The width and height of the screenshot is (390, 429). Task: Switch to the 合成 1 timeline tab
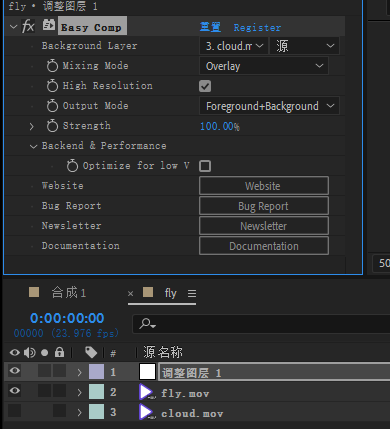tap(69, 293)
